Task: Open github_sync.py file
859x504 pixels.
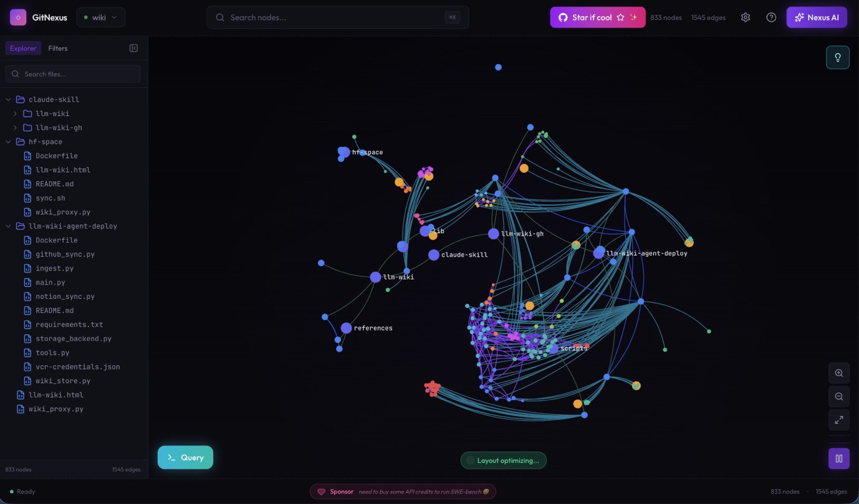Action: [65, 254]
